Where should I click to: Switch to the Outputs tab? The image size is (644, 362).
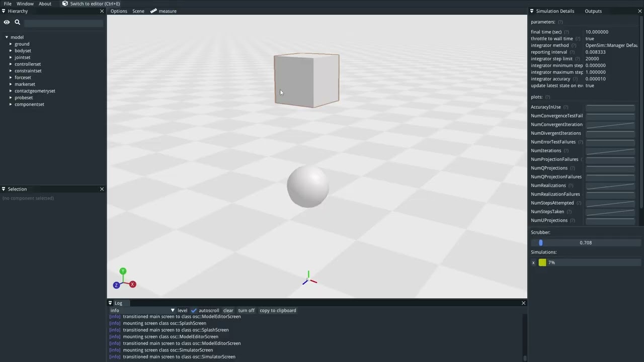pos(593,11)
